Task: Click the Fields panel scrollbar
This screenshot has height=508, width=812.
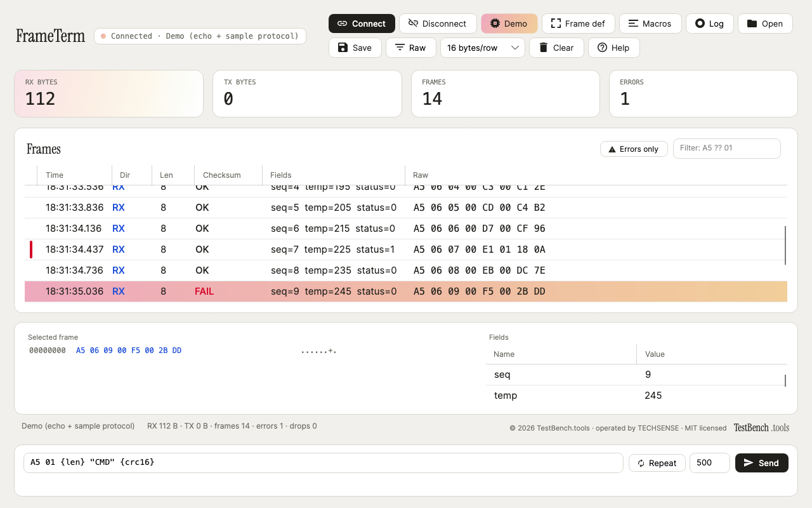Action: pos(785,380)
